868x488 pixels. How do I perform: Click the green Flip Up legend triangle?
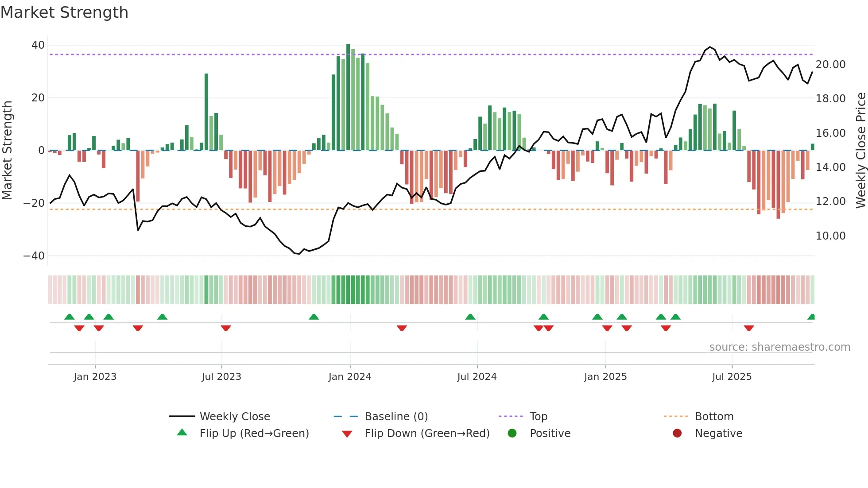(x=182, y=433)
